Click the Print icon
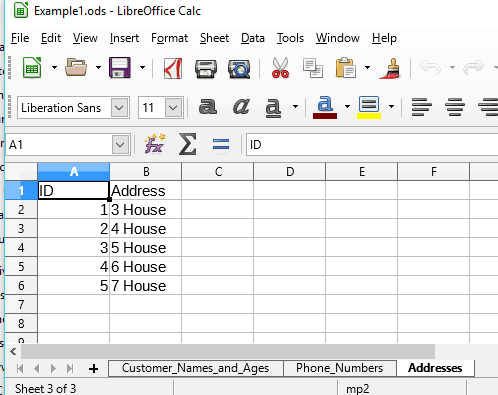Image resolution: width=498 pixels, height=395 pixels. tap(206, 69)
